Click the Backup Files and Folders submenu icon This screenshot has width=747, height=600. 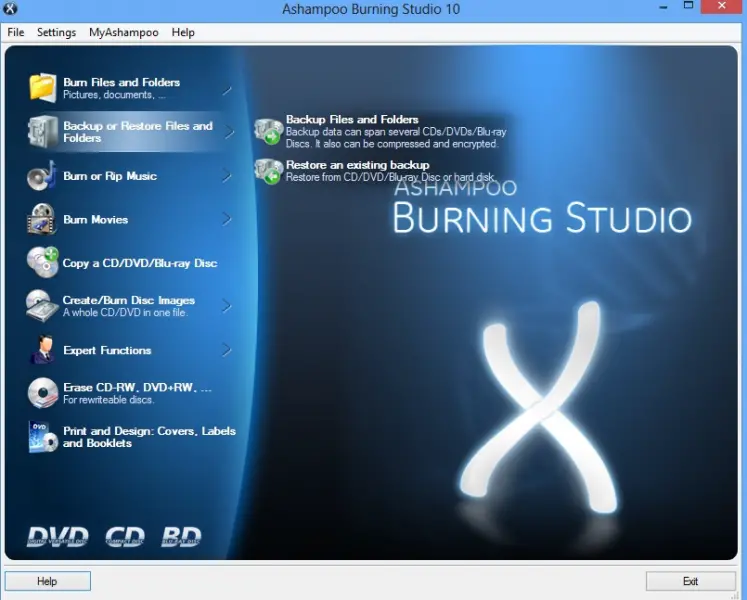tap(269, 131)
